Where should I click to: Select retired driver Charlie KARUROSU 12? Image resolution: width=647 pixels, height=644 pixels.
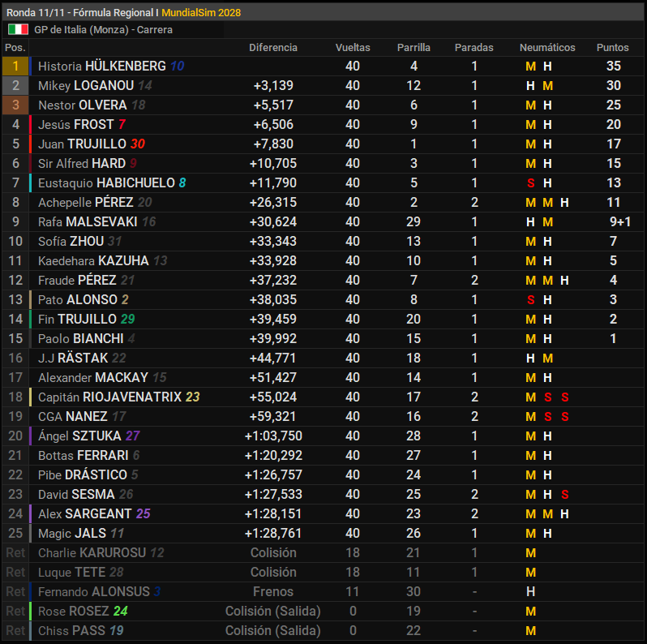pyautogui.click(x=101, y=552)
